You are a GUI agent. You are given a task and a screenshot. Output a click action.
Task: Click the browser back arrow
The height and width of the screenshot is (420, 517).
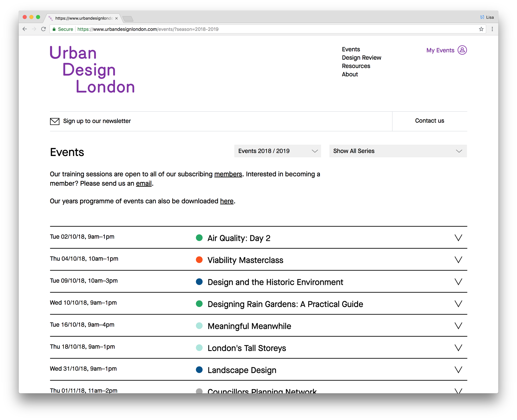click(x=25, y=29)
